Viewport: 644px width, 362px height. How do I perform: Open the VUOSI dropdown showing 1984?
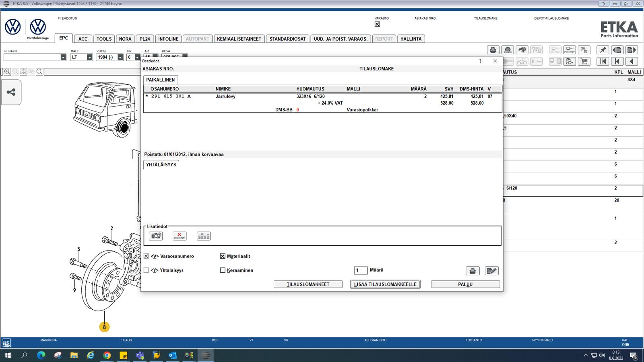pyautogui.click(x=120, y=58)
